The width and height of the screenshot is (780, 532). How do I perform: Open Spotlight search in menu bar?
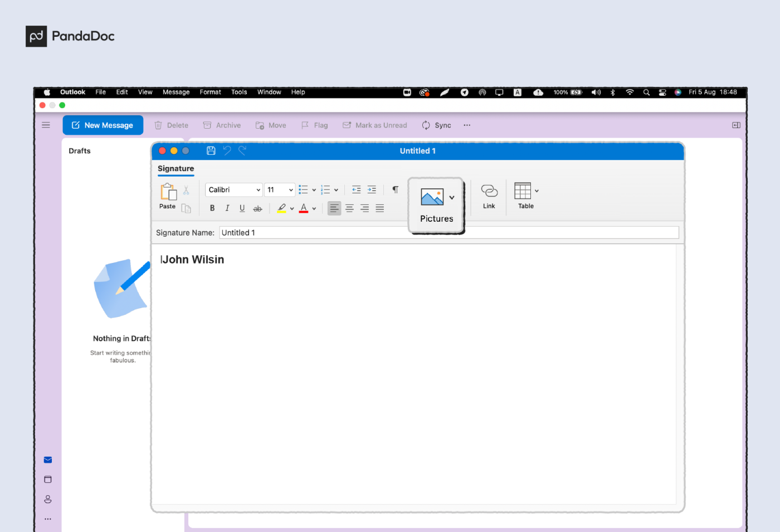pos(646,92)
